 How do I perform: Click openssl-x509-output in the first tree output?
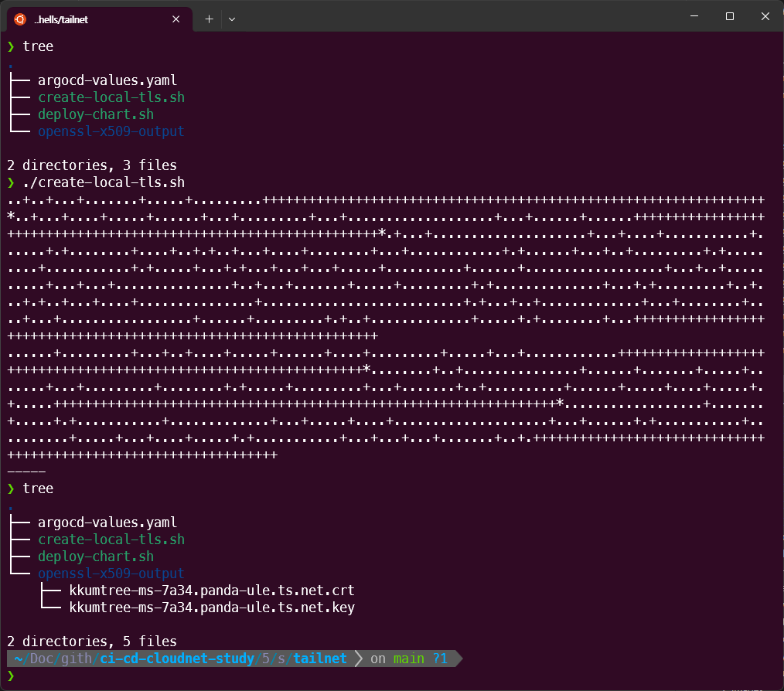111,131
